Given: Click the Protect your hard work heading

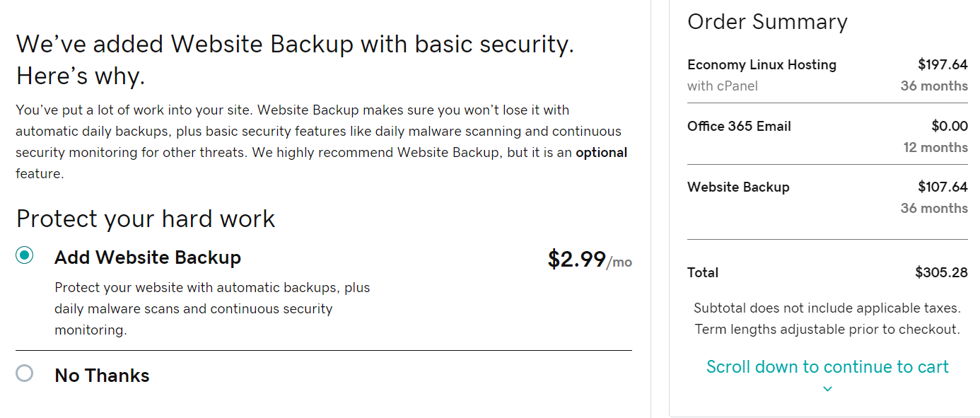Looking at the screenshot, I should pos(146,219).
